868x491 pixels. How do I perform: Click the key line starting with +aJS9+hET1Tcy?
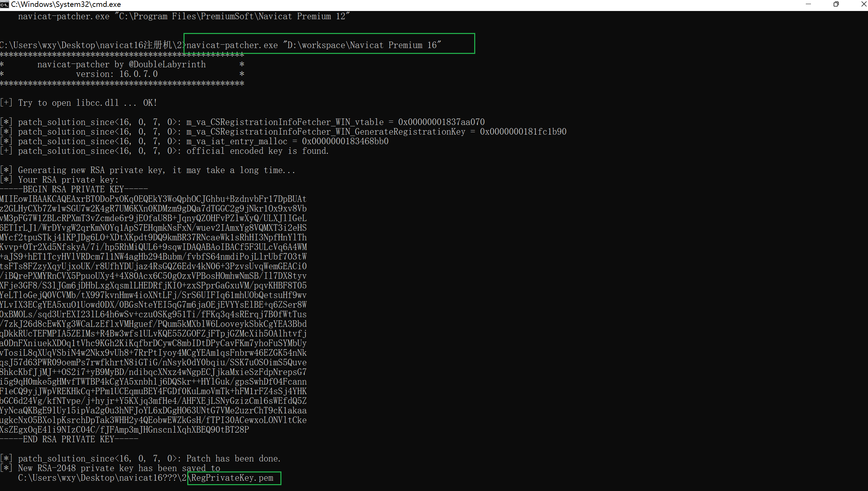coord(153,257)
